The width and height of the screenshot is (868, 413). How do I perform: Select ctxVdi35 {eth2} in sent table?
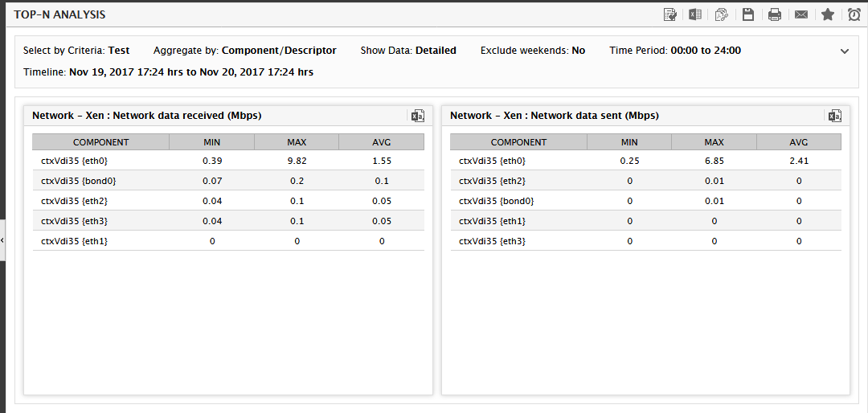[x=492, y=181]
